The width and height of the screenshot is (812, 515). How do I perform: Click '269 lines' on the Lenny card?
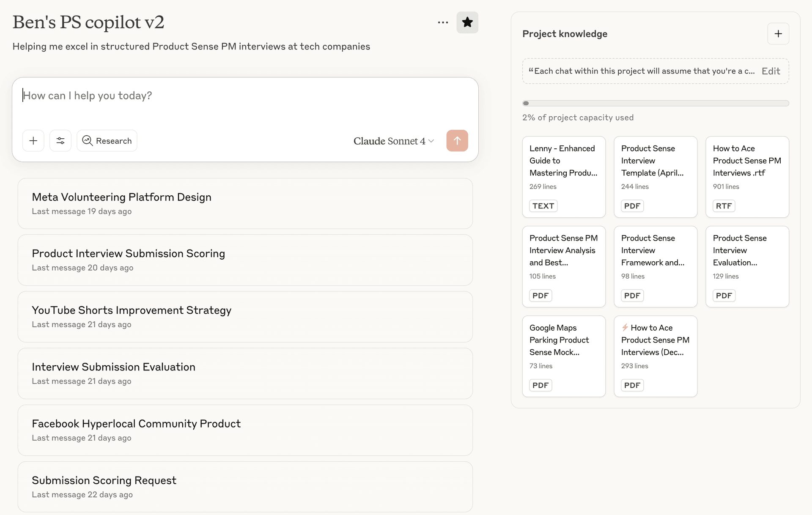pyautogui.click(x=543, y=186)
